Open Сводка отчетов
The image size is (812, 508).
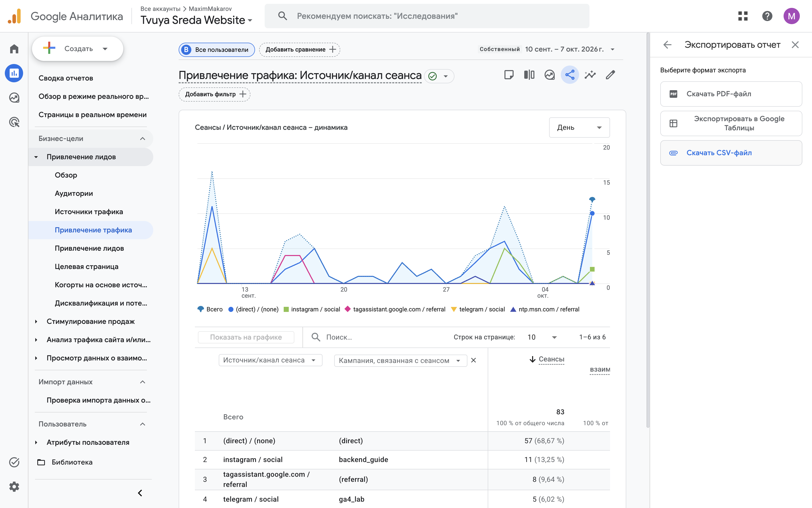(x=66, y=78)
